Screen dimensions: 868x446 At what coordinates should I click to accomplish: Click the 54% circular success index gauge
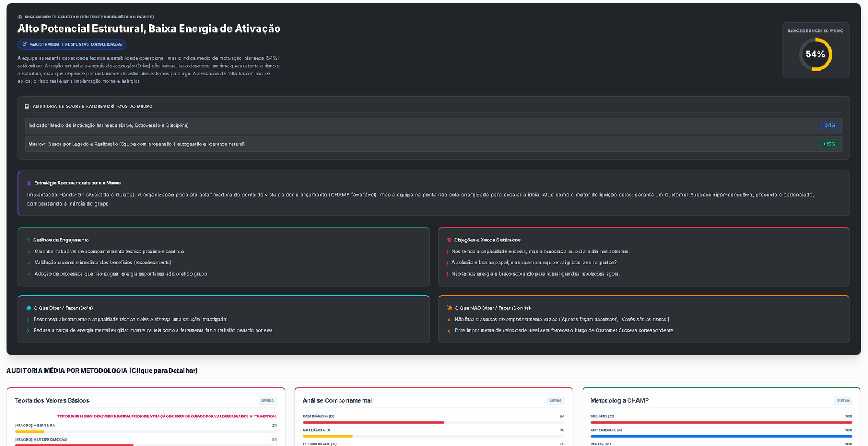tap(815, 54)
